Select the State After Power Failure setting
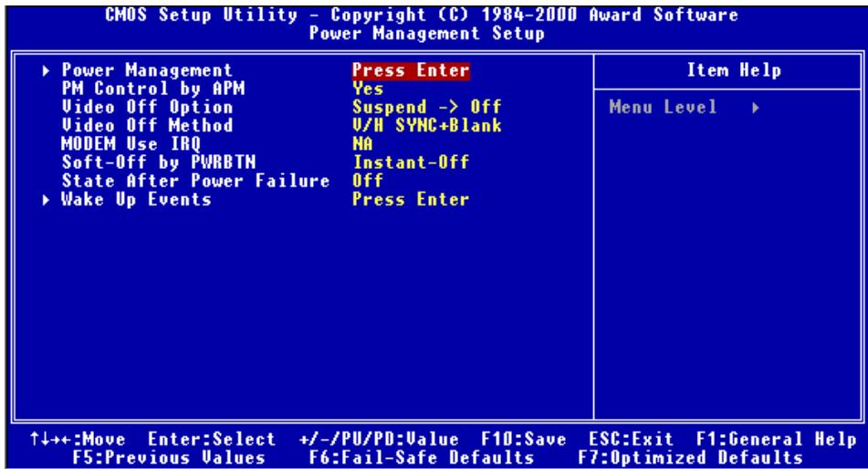The height and width of the screenshot is (469, 868). pos(196,181)
